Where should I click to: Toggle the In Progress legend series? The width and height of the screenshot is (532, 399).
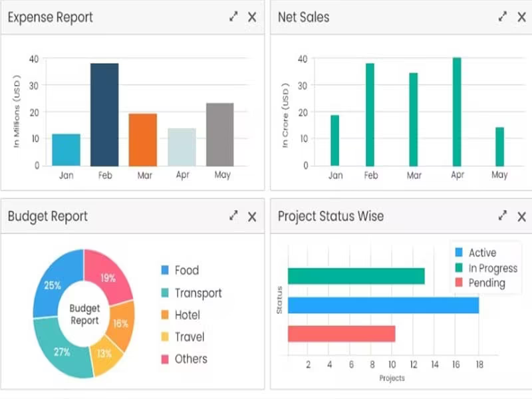486,268
